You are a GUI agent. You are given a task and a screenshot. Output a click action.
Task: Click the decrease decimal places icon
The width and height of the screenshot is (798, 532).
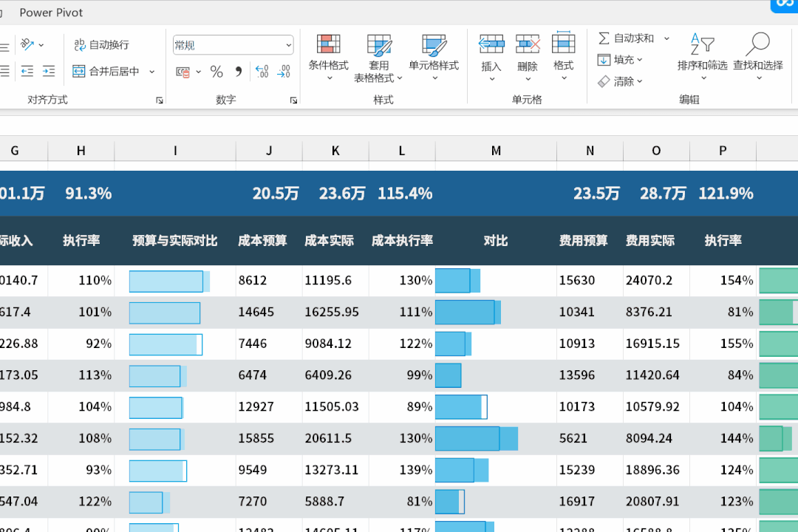[x=284, y=72]
